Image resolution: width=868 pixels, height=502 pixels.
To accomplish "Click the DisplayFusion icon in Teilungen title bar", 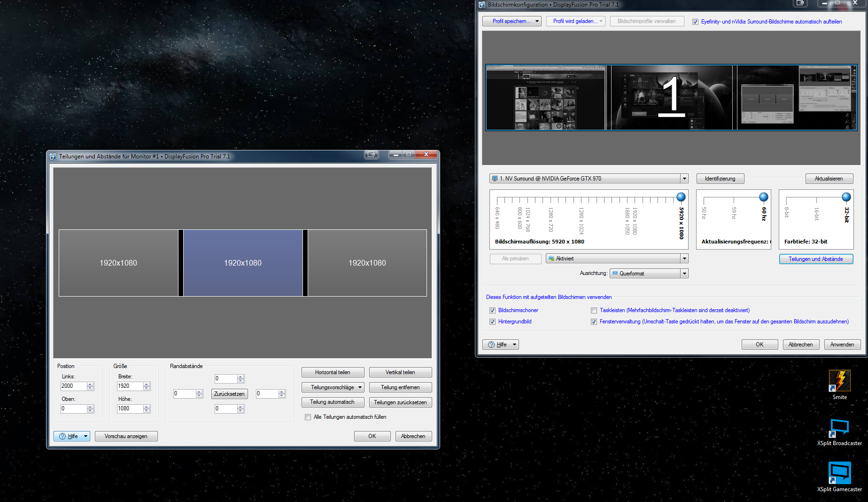I will pos(53,157).
